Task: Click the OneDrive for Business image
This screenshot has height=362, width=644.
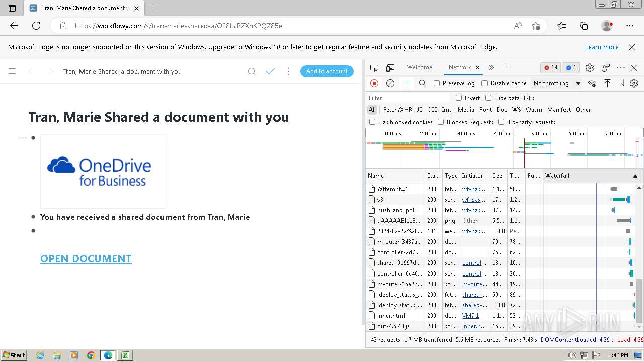Action: tap(104, 171)
